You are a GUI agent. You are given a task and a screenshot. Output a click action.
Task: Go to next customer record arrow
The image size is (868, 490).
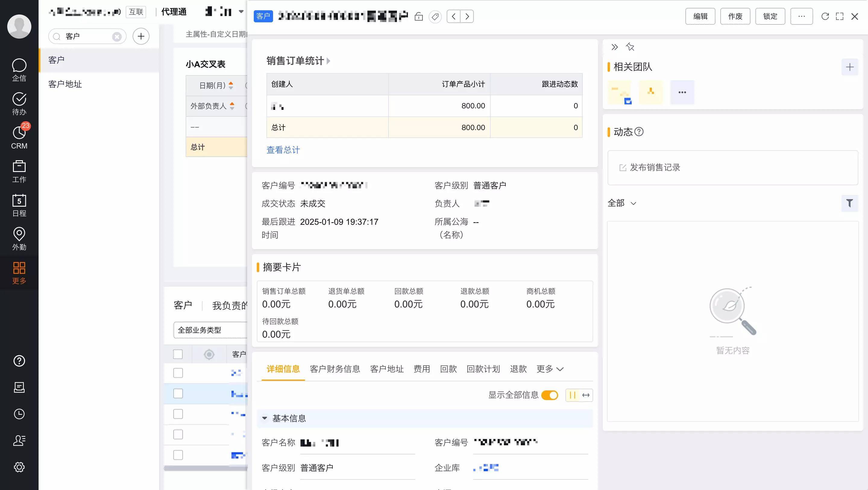(467, 17)
